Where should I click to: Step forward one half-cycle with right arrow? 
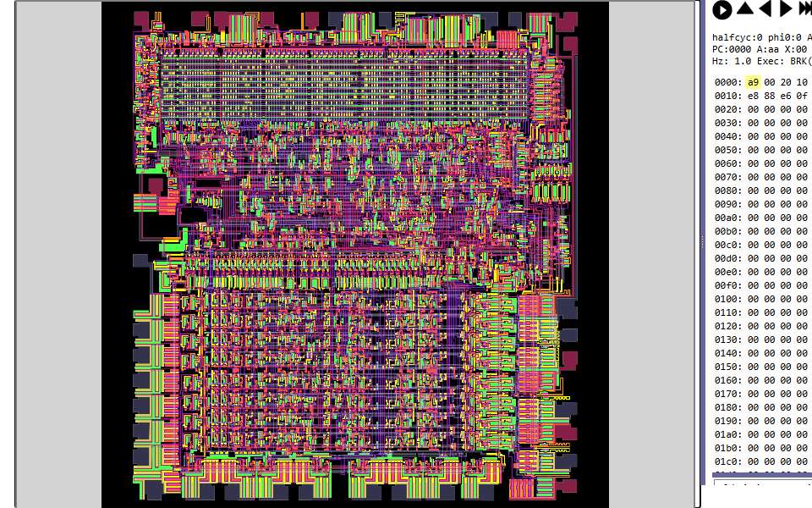tap(786, 8)
